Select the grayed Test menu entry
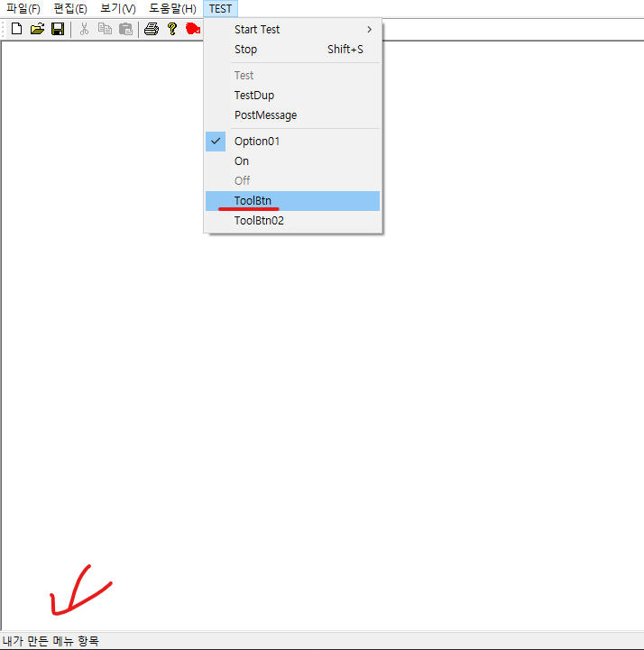Image resolution: width=644 pixels, height=650 pixels. pyautogui.click(x=293, y=76)
